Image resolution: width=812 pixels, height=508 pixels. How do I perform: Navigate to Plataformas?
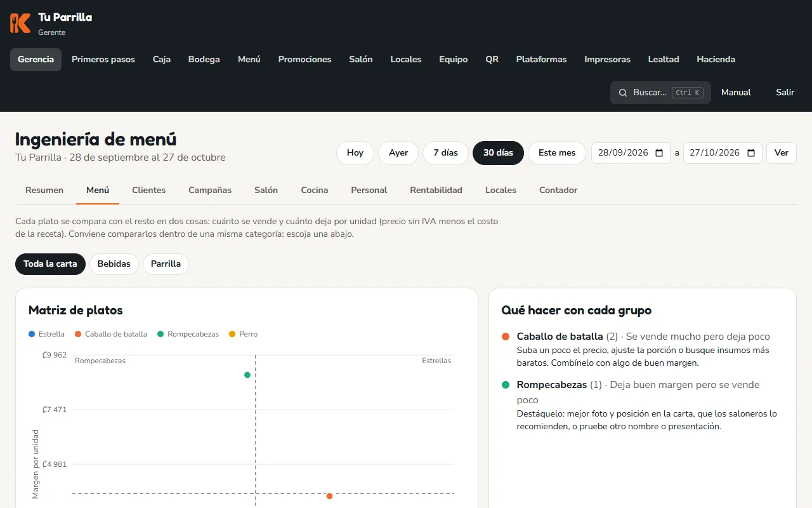coord(542,60)
